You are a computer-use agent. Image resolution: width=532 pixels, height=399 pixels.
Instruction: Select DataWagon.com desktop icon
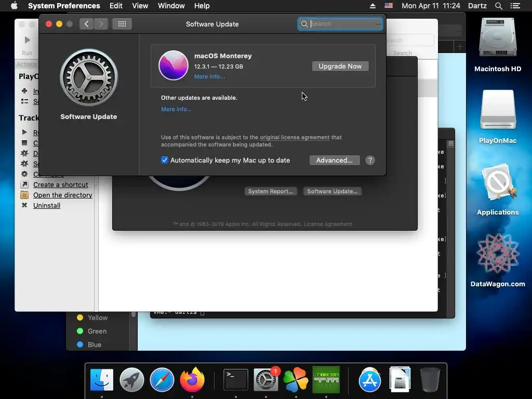[x=498, y=253]
